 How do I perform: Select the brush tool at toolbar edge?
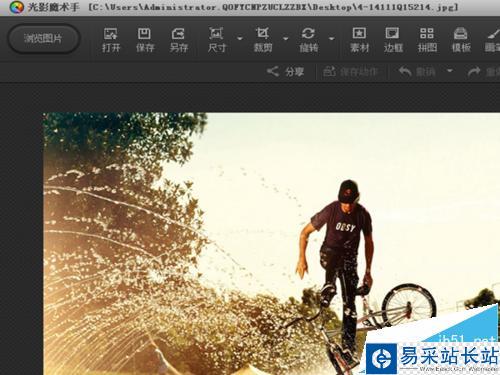493,40
